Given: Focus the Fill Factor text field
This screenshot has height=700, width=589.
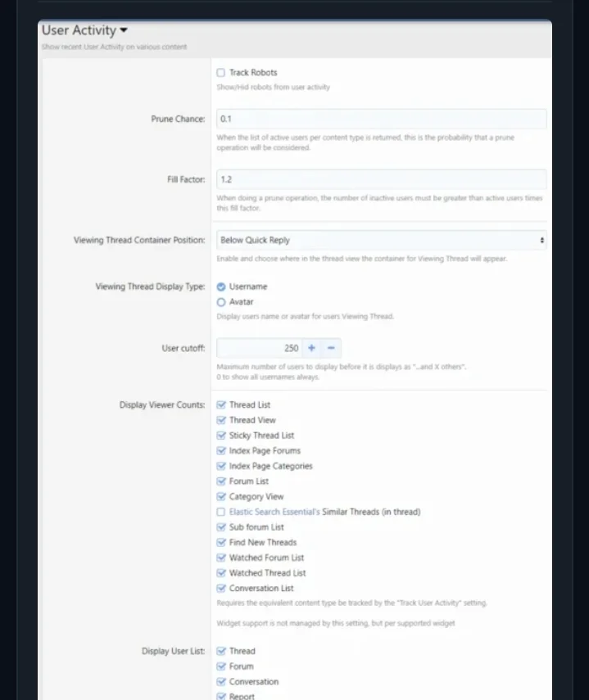Looking at the screenshot, I should point(381,179).
